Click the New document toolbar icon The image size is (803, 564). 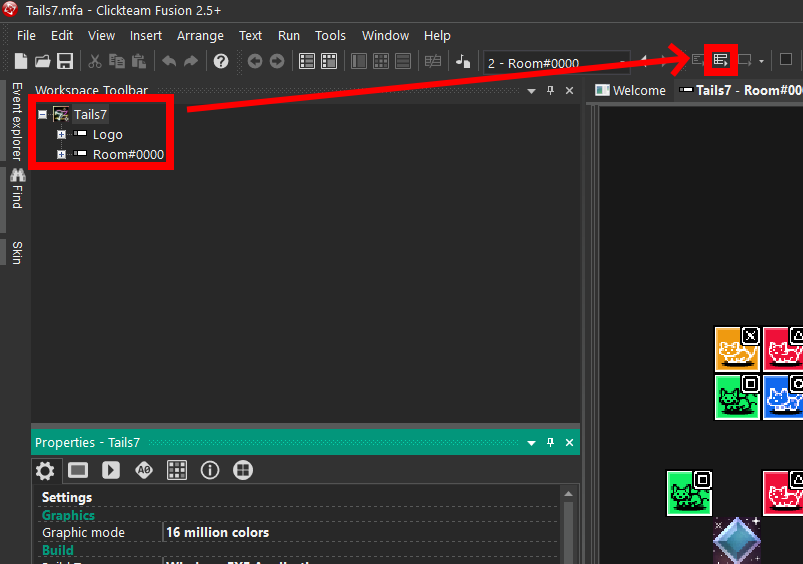(x=21, y=61)
